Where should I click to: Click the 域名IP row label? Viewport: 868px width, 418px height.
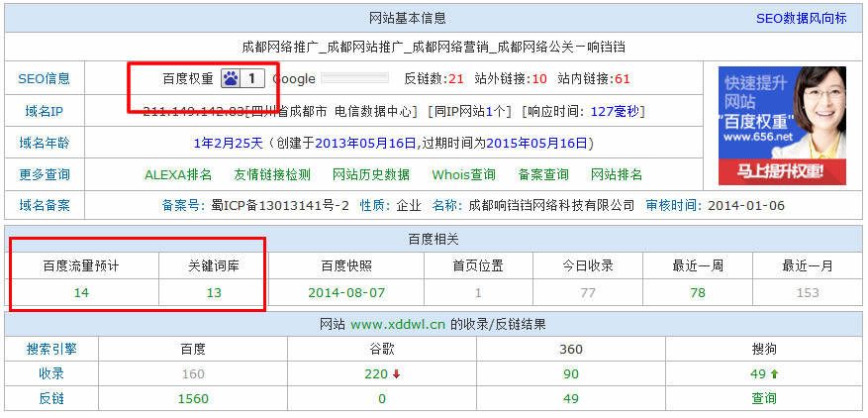[x=45, y=111]
